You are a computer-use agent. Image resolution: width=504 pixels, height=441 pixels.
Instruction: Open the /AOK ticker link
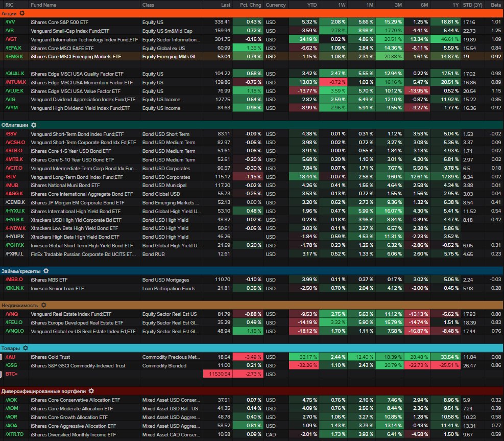[x=11, y=400]
